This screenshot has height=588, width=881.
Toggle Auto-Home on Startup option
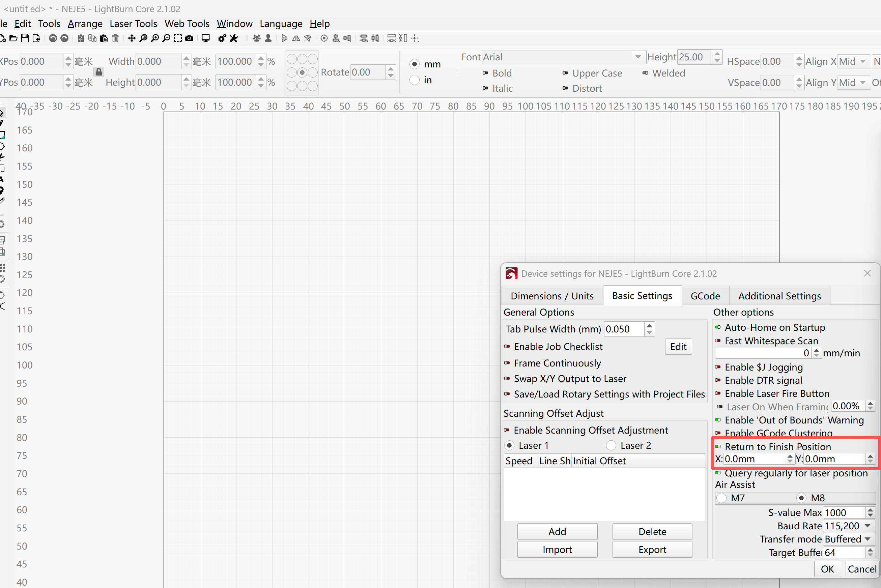tap(770, 327)
